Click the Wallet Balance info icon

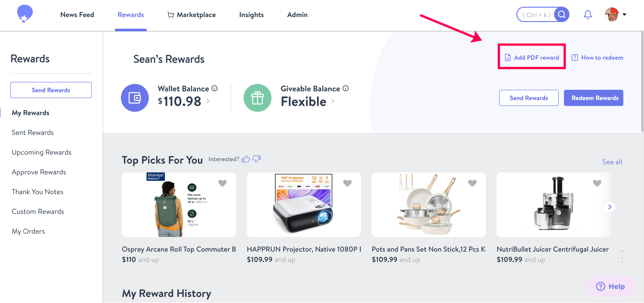[x=215, y=88]
